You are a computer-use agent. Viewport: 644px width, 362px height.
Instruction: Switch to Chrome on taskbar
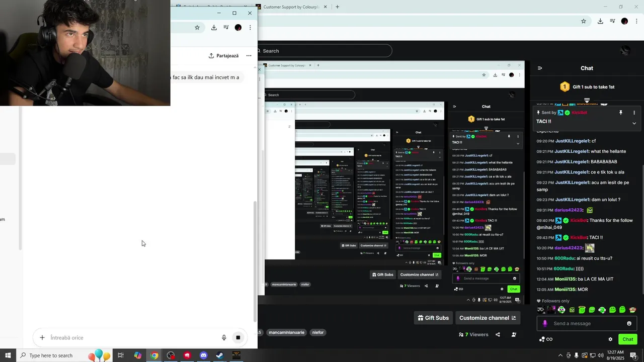pyautogui.click(x=154, y=355)
